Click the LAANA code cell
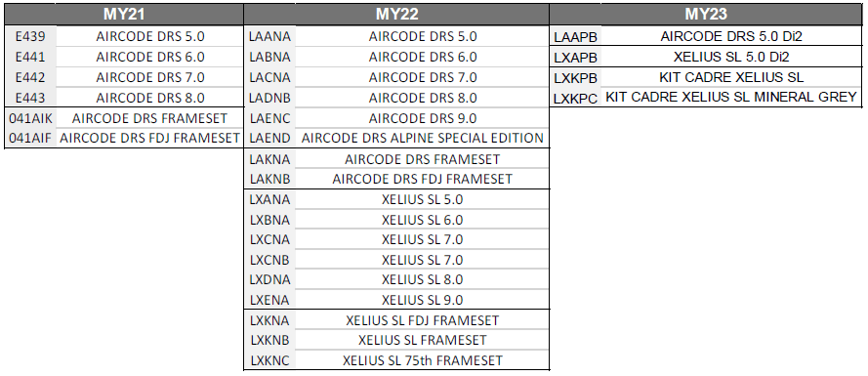868x376 pixels. coord(269,36)
